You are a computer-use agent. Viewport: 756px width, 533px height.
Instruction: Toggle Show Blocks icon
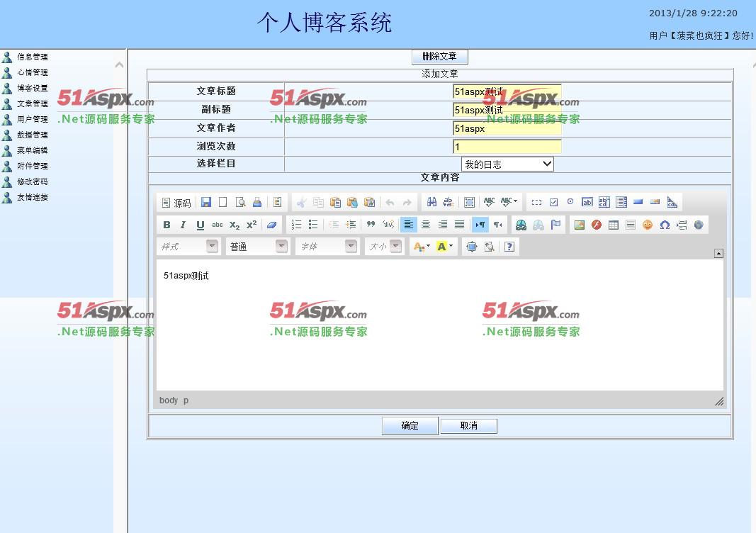point(489,247)
